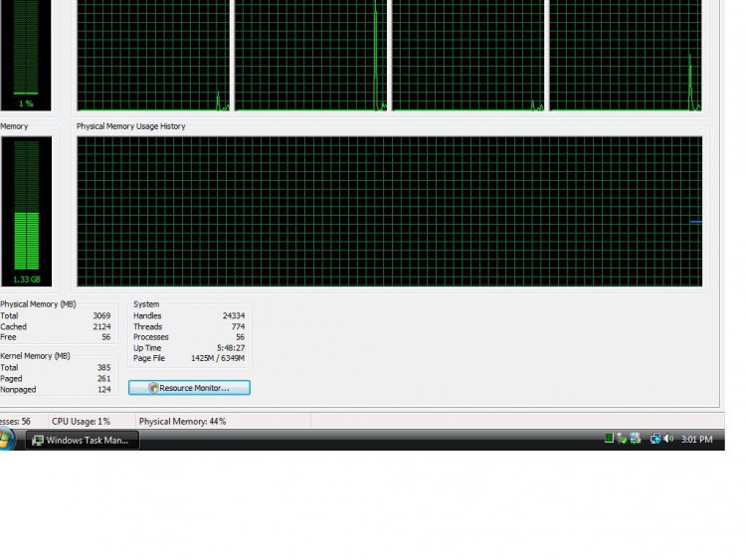Click the Handles value 24334

click(234, 316)
